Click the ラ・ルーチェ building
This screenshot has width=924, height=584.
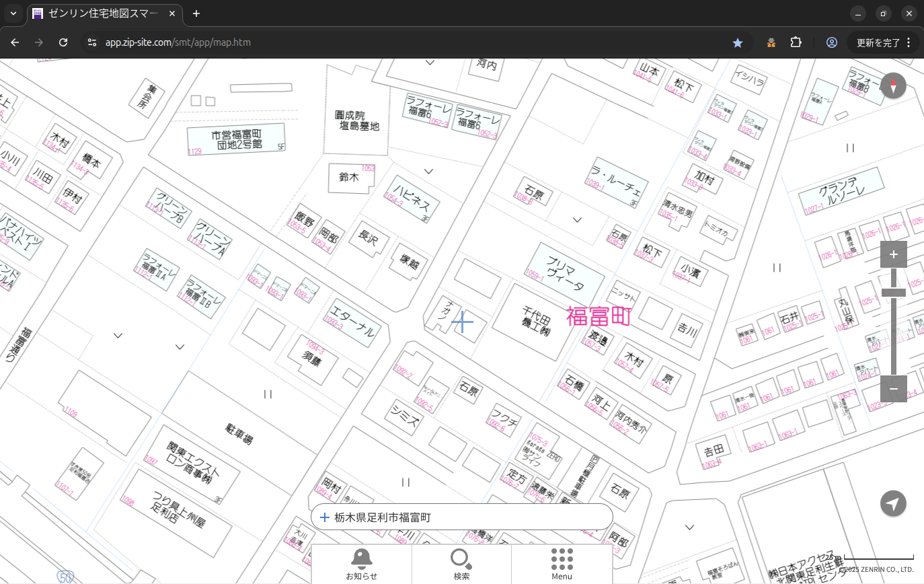615,182
